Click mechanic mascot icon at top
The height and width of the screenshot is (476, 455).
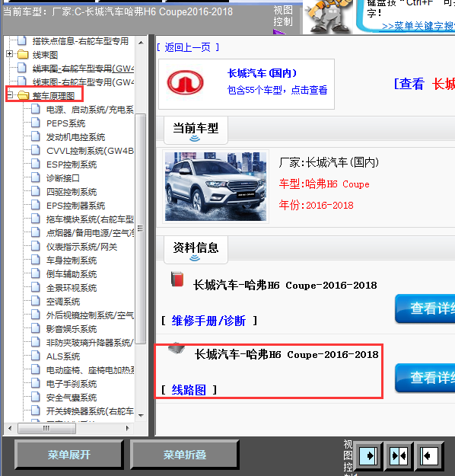pyautogui.click(x=328, y=17)
